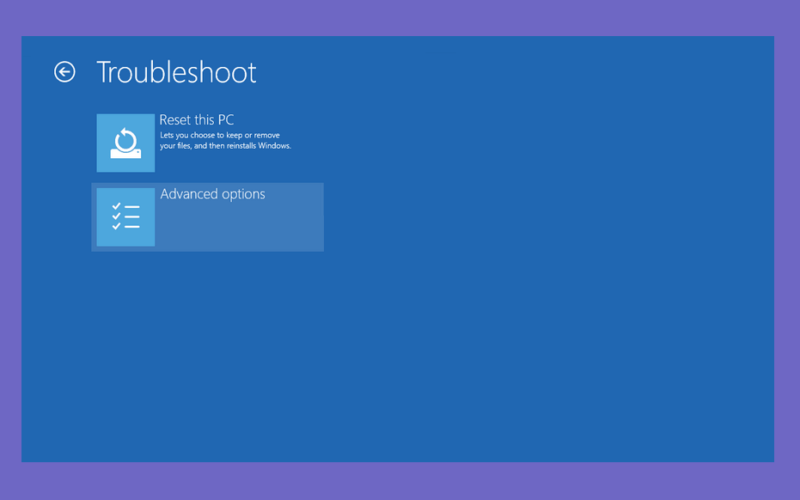Viewport: 800px width, 500px height.
Task: Click the back arrow next to Troubleshoot
Action: pyautogui.click(x=65, y=72)
